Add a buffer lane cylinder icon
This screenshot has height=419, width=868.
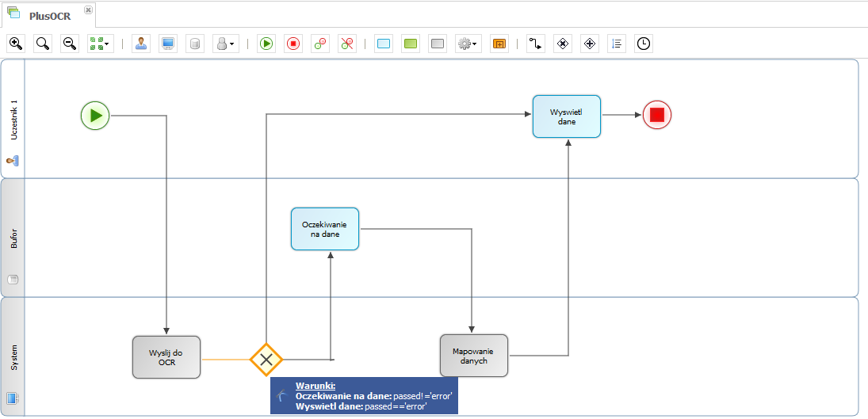click(x=195, y=44)
